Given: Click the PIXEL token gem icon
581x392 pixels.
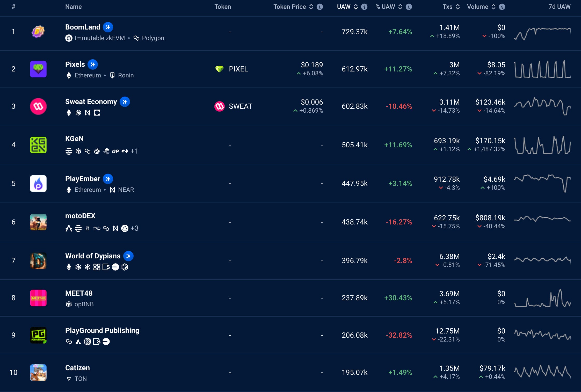Looking at the screenshot, I should click(219, 69).
